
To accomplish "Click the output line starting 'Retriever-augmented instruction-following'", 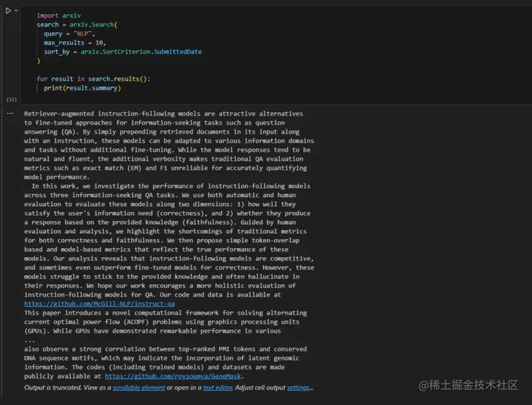I will [x=164, y=114].
